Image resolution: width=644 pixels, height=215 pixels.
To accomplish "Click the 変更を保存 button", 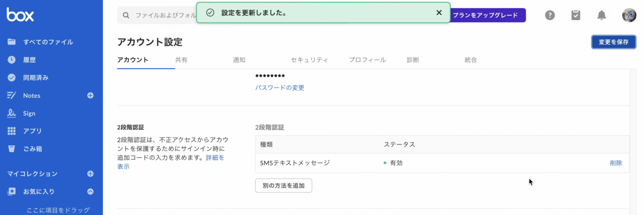I will point(613,42).
